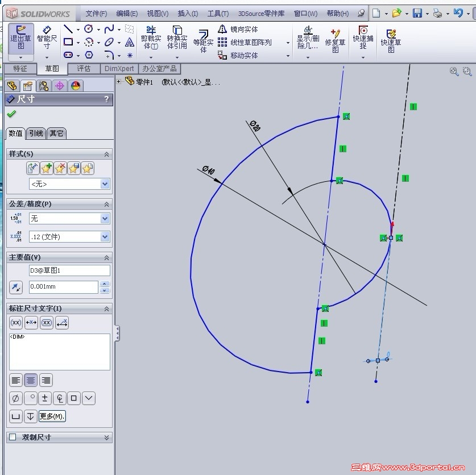476x475 pixels.
Task: Switch to the 特征 command tab
Action: click(20, 69)
